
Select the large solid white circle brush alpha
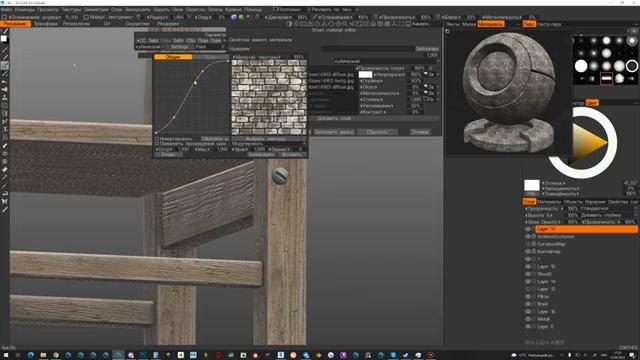(x=581, y=66)
